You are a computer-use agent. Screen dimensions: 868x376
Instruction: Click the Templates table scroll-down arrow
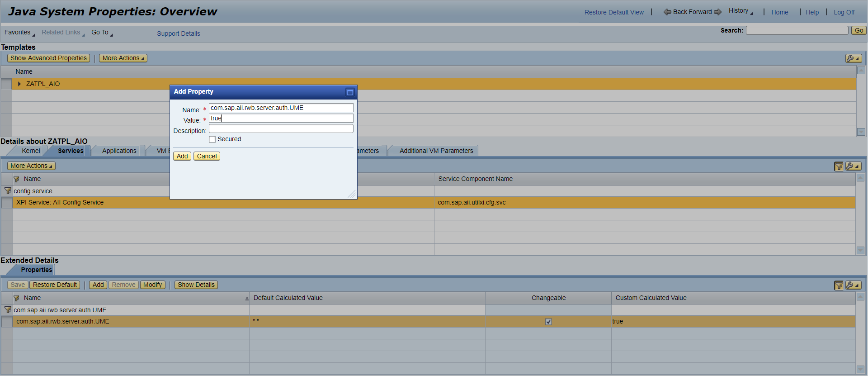pyautogui.click(x=861, y=132)
